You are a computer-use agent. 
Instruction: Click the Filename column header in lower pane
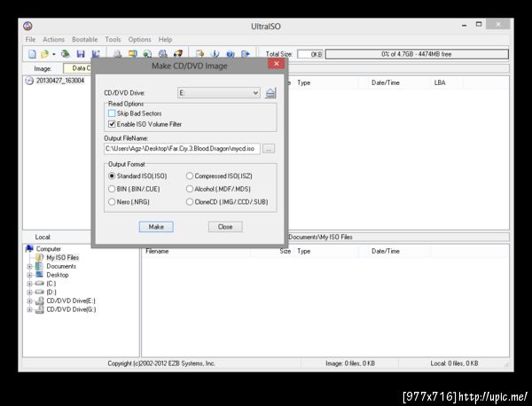point(196,251)
